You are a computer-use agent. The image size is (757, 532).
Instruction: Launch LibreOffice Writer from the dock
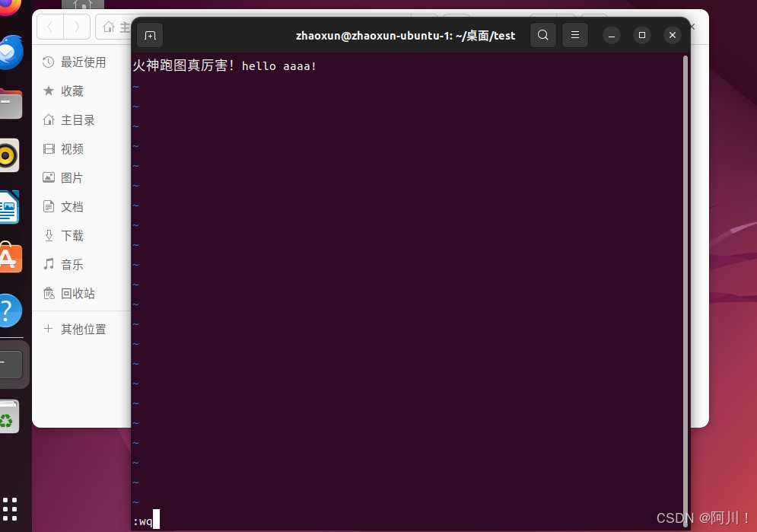point(10,207)
